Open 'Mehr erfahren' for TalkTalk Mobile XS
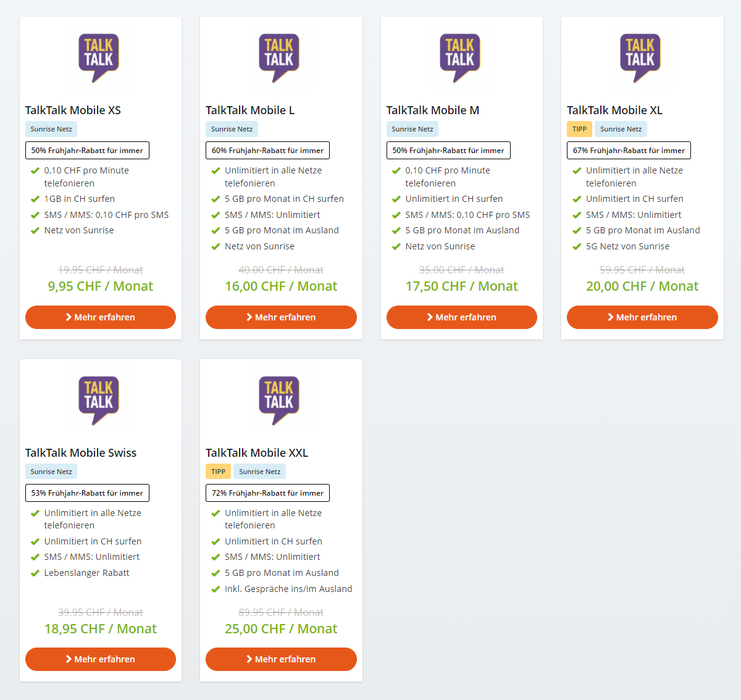Screen dimensions: 741x700 101,317
